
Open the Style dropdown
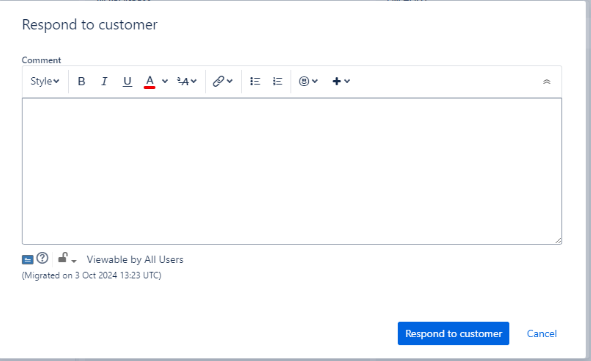(45, 81)
